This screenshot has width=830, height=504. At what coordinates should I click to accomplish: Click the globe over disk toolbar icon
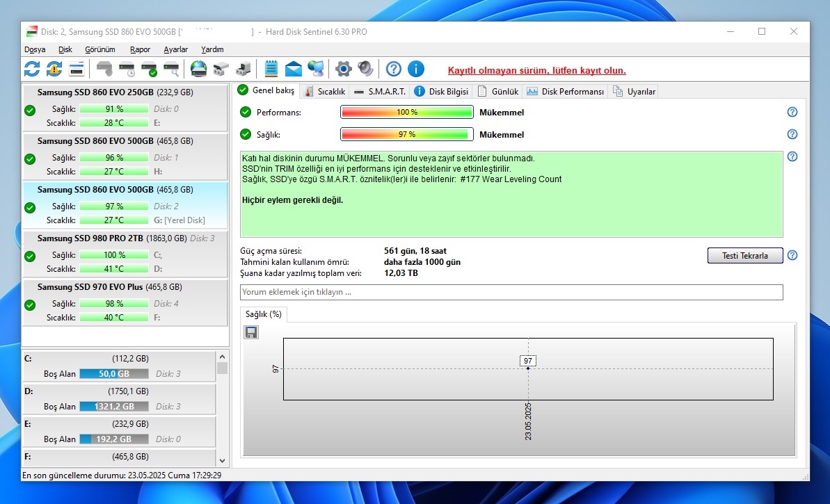pyautogui.click(x=198, y=69)
